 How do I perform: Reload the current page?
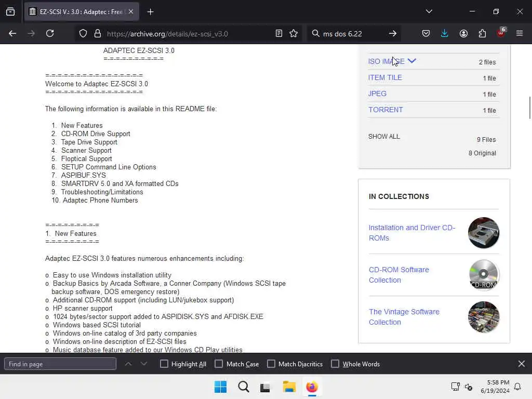pyautogui.click(x=50, y=34)
